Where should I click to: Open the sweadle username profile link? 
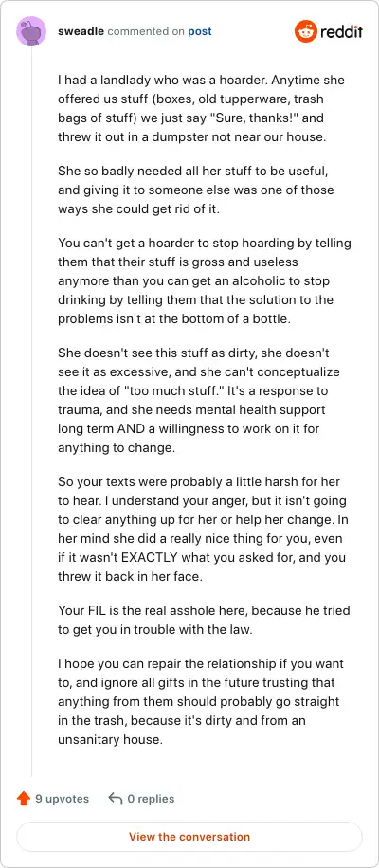81,31
